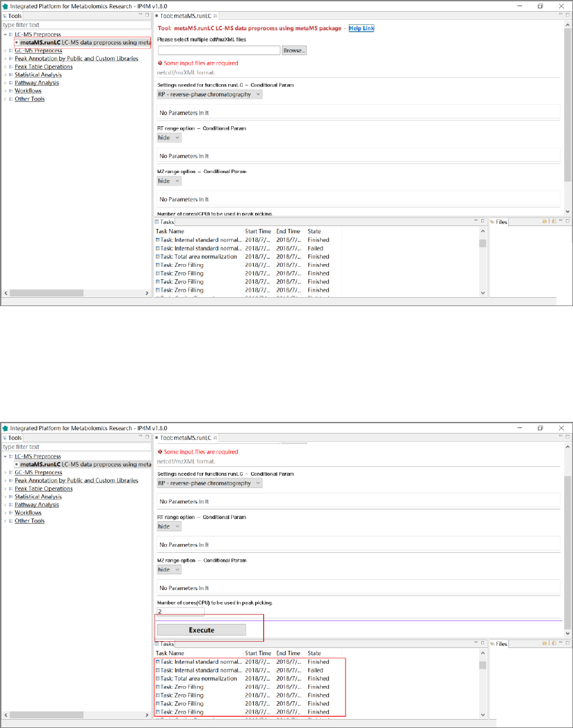573x728 pixels.
Task: Minimize the Tasks panel in the top window
Action: 476,221
